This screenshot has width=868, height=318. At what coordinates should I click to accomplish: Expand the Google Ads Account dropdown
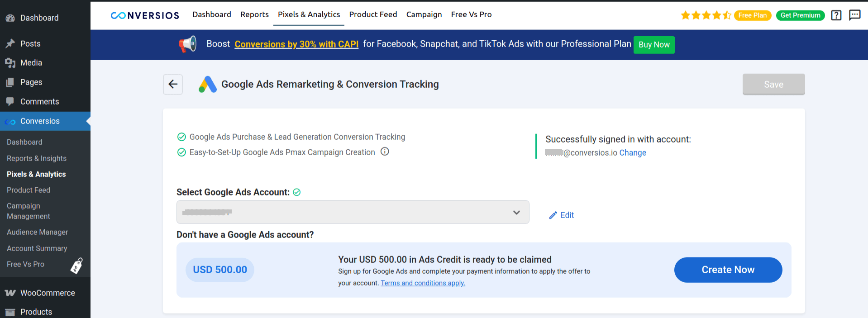[x=353, y=212]
